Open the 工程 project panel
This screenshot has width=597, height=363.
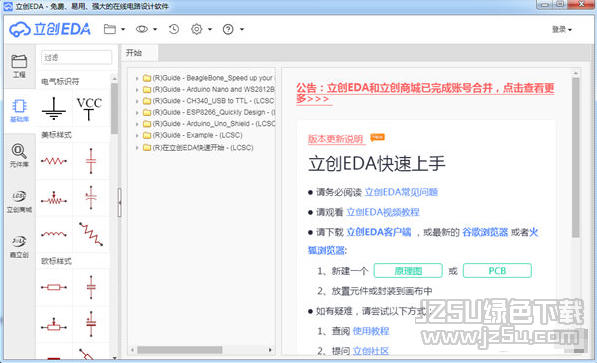click(x=19, y=66)
